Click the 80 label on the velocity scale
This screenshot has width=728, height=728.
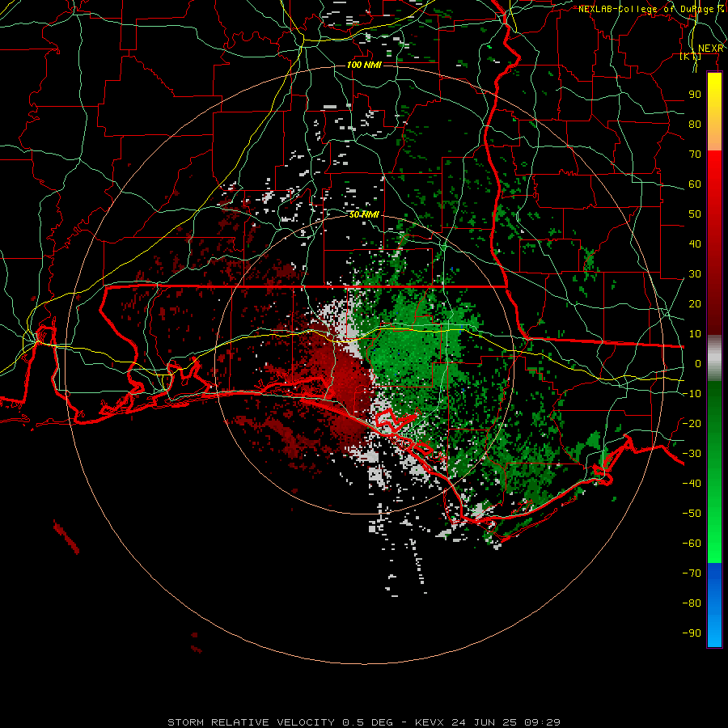(x=695, y=125)
